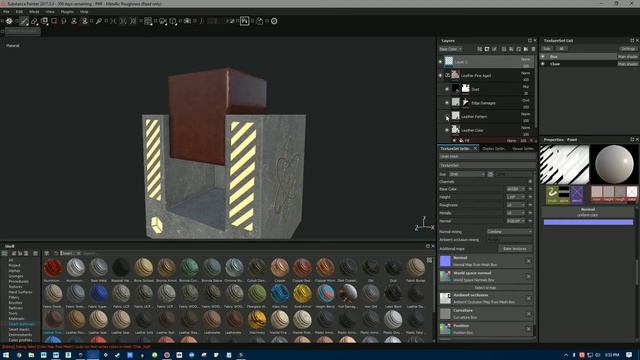The height and width of the screenshot is (360, 640).
Task: Remove the Normal additional map
Action: [529, 261]
